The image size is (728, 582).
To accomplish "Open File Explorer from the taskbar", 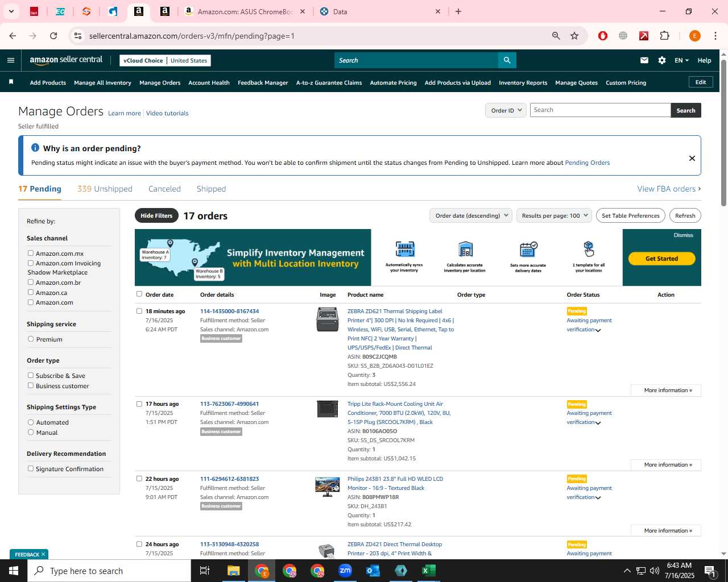I will [x=234, y=571].
